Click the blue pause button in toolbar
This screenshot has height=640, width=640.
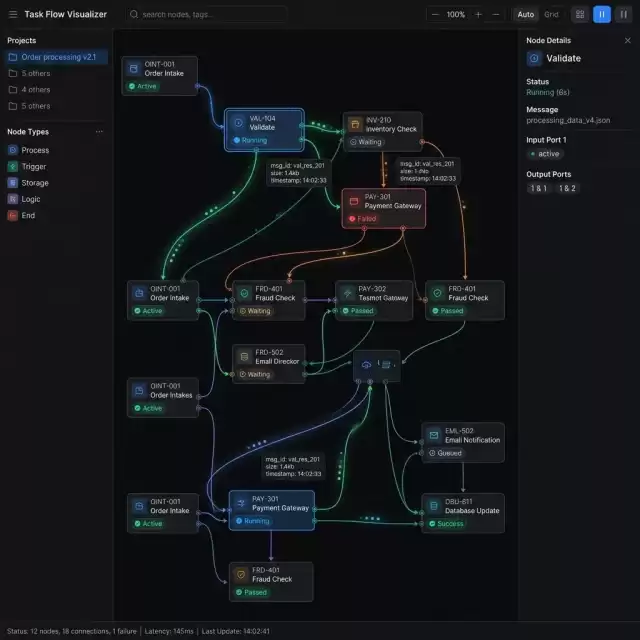click(x=602, y=14)
